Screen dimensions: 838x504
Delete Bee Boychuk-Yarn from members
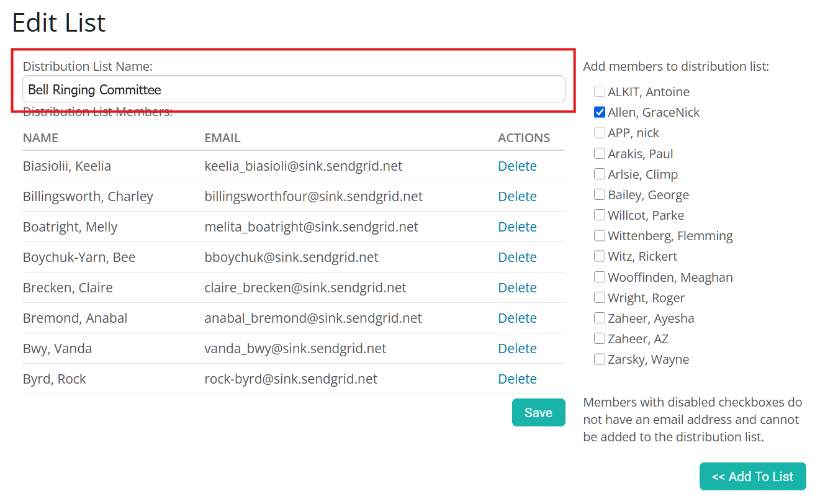517,258
